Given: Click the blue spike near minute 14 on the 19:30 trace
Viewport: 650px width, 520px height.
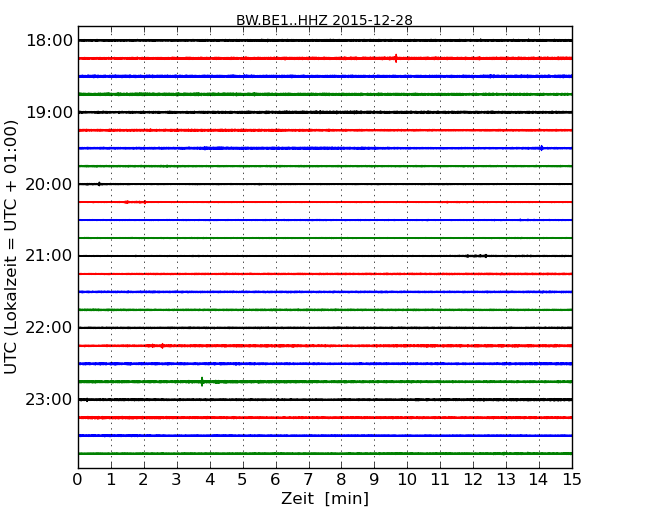Looking at the screenshot, I should 541,148.
